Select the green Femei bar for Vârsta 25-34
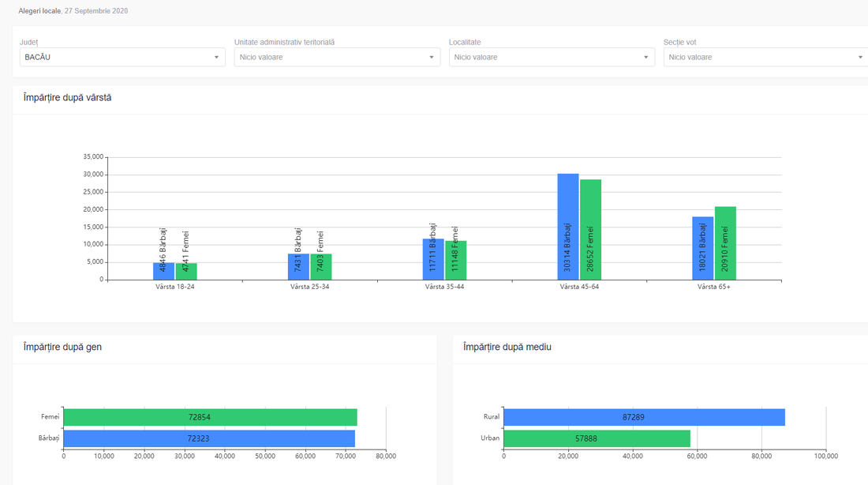The width and height of the screenshot is (868, 485). [321, 267]
